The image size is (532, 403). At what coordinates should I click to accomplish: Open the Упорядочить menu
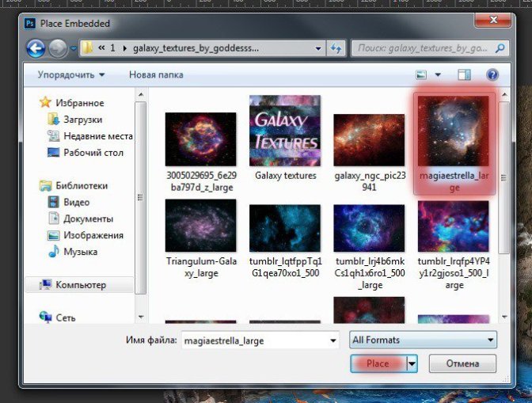click(71, 75)
